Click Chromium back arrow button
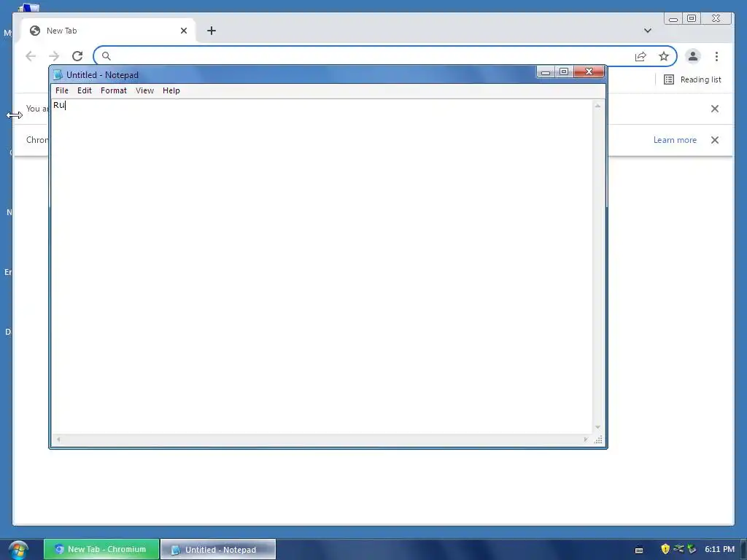 pos(31,56)
